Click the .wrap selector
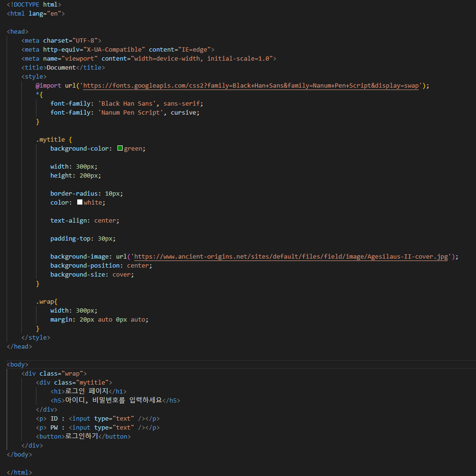Viewport: 476px width, 476px height. (45, 301)
